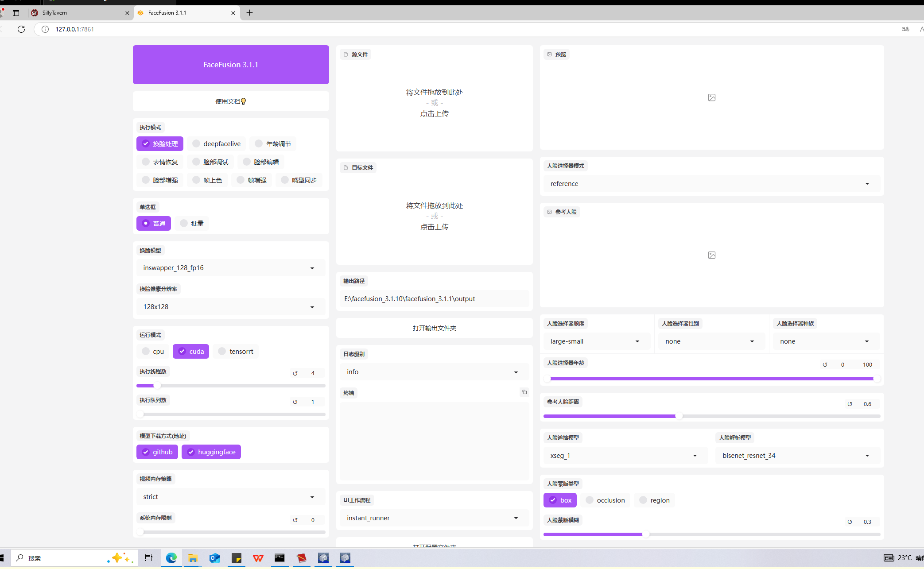Click the site information icon in address bar
This screenshot has height=569, width=924.
point(45,29)
